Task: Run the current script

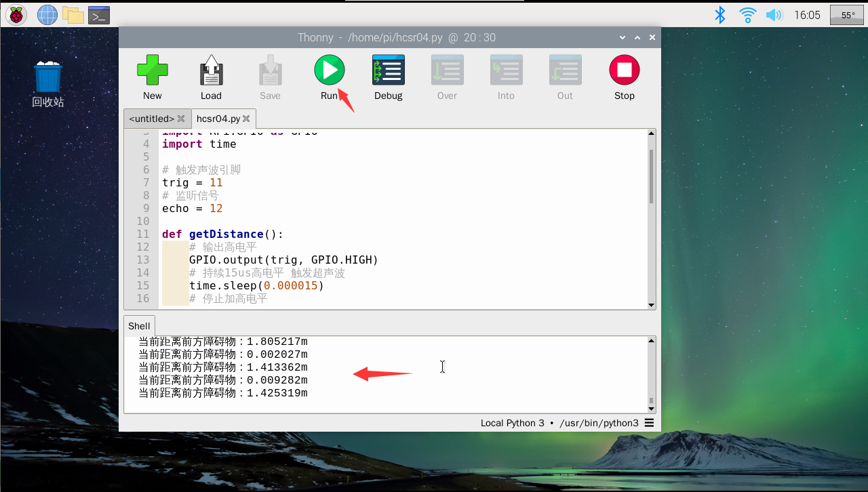Action: [329, 70]
